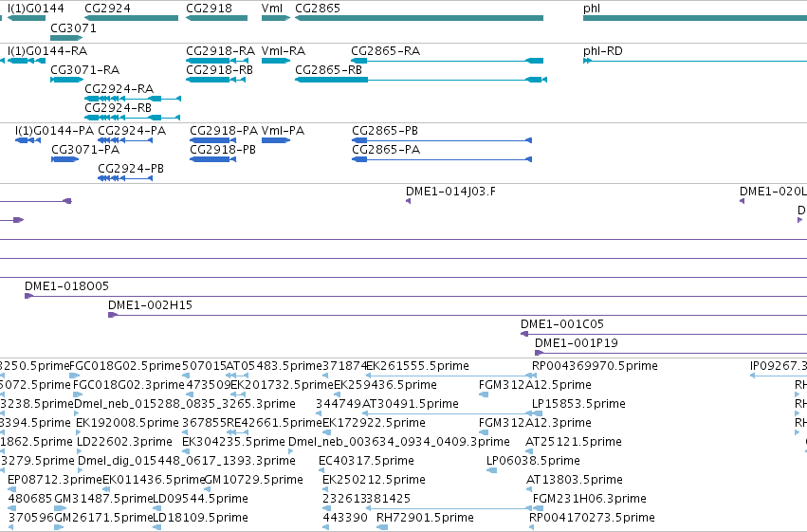
Task: Open the Vml-RA transcript label
Action: [284, 51]
